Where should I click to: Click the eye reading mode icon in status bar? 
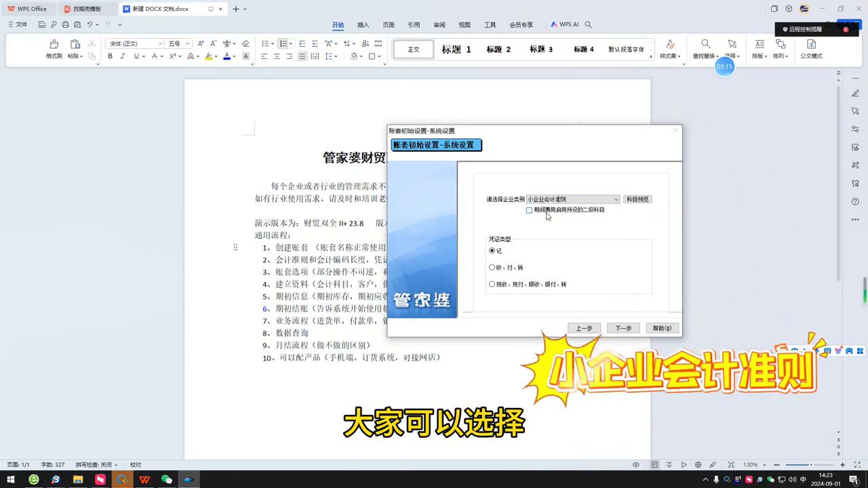(x=636, y=465)
